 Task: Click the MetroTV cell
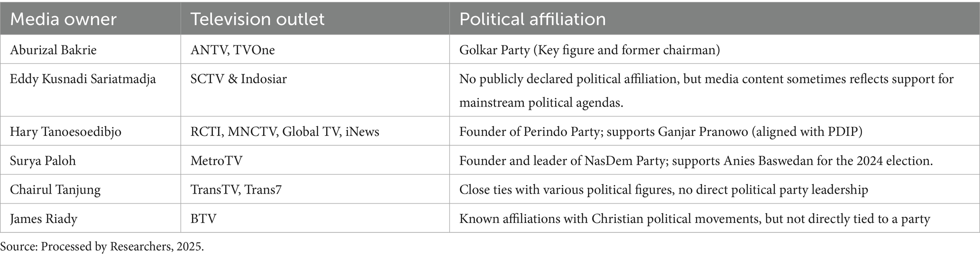point(216,160)
